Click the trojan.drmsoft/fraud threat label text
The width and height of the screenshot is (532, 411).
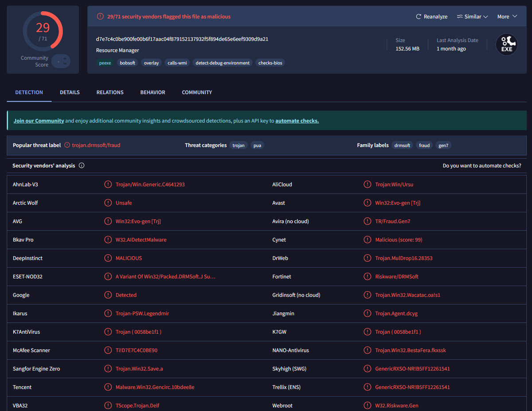pos(96,145)
